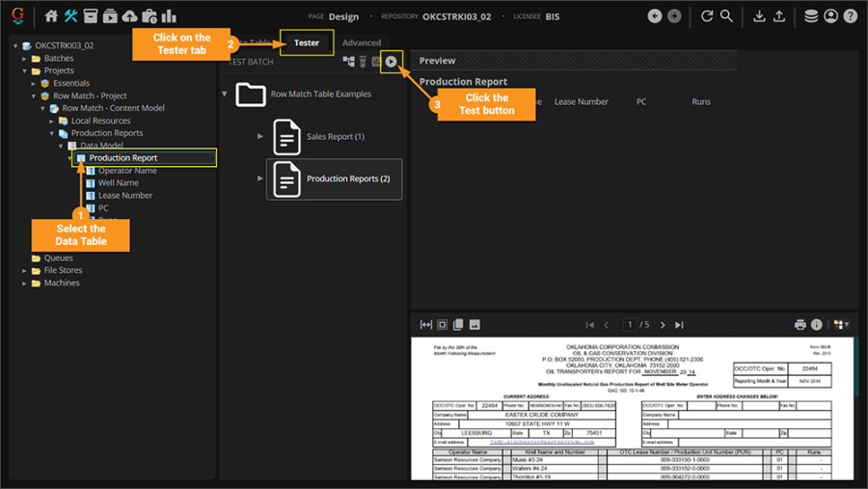
Task: Open the archive box icon in top bar
Action: 91,16
